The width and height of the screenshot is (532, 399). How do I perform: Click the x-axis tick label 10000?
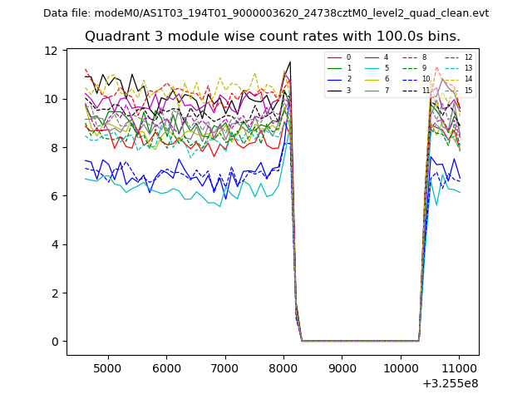tap(401, 367)
